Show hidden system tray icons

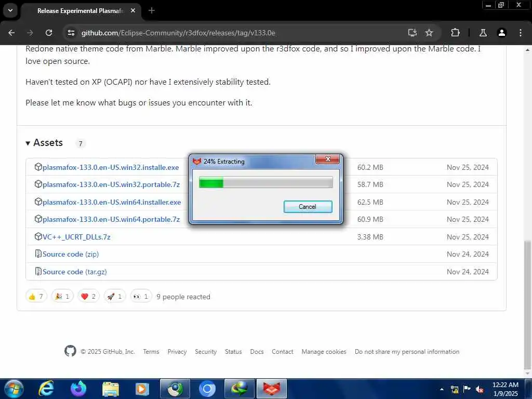click(442, 389)
